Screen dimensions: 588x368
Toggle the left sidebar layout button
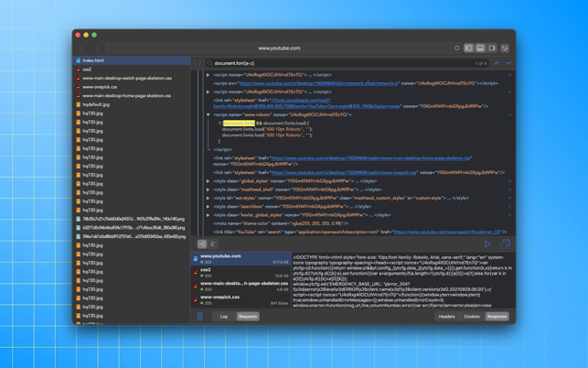click(x=468, y=49)
